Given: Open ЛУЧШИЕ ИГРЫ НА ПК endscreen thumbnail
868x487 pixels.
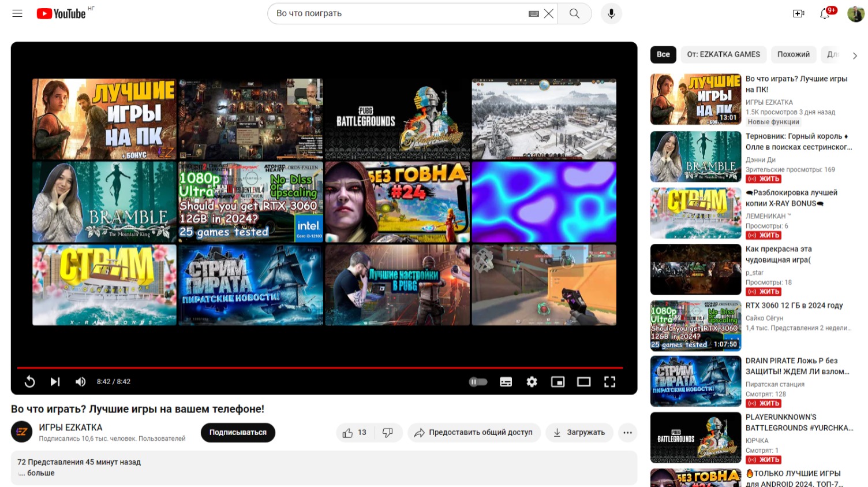Looking at the screenshot, I should tap(104, 119).
